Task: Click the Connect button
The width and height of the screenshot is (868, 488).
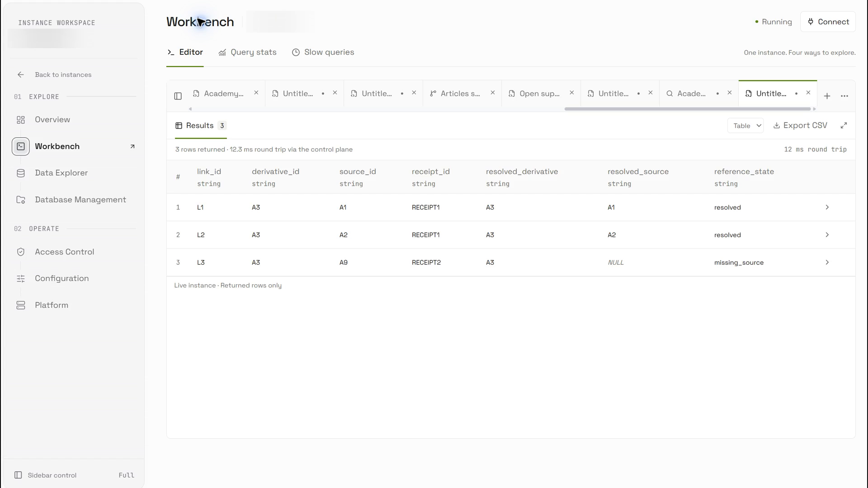Action: 828,22
